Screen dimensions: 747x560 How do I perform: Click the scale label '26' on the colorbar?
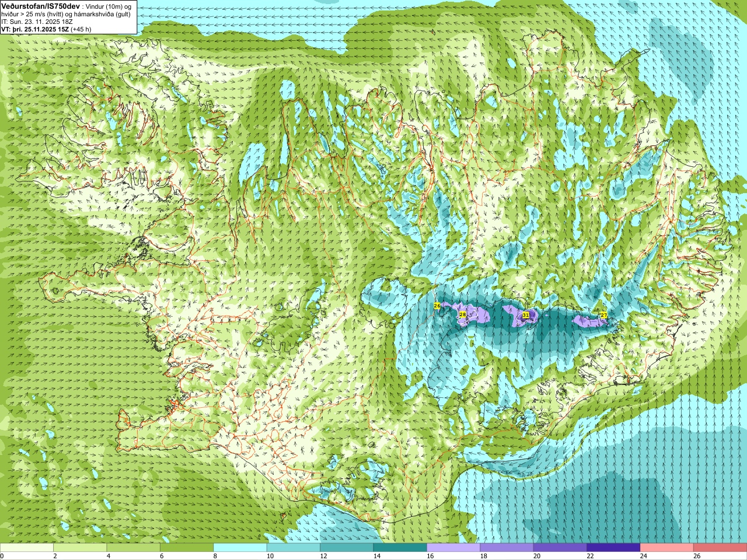point(697,556)
